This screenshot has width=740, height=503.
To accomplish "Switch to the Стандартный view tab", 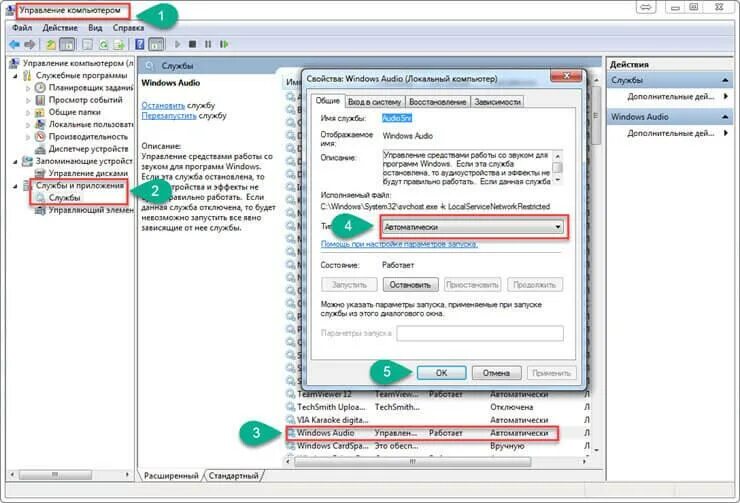I will [x=234, y=476].
